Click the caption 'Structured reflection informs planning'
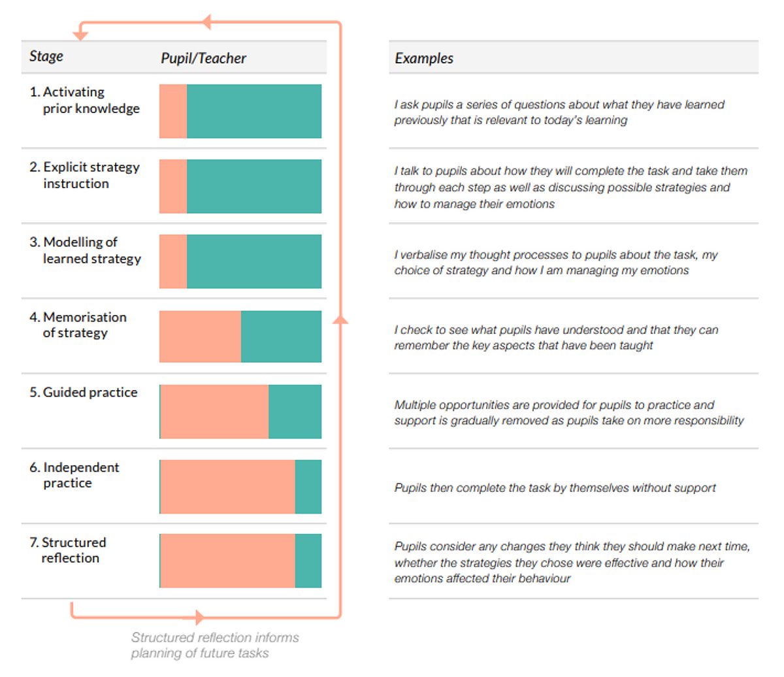This screenshot has width=784, height=677. [215, 645]
